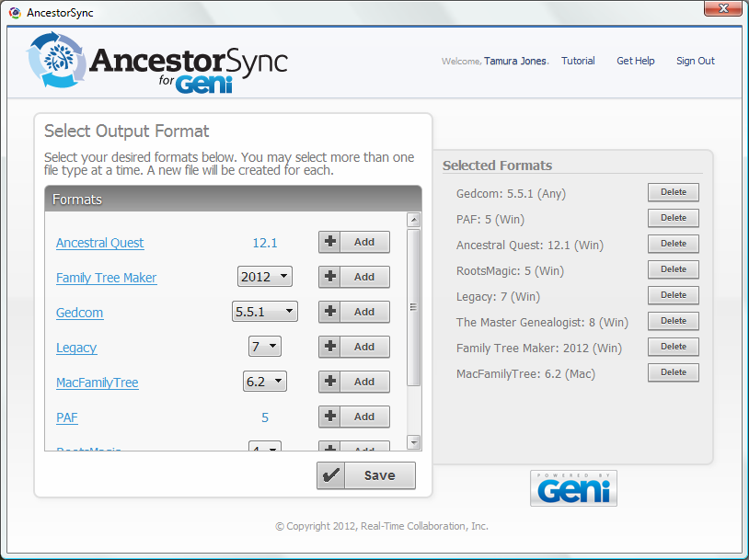Image resolution: width=749 pixels, height=560 pixels.
Task: Click the Tamura Jones user name
Action: (515, 61)
